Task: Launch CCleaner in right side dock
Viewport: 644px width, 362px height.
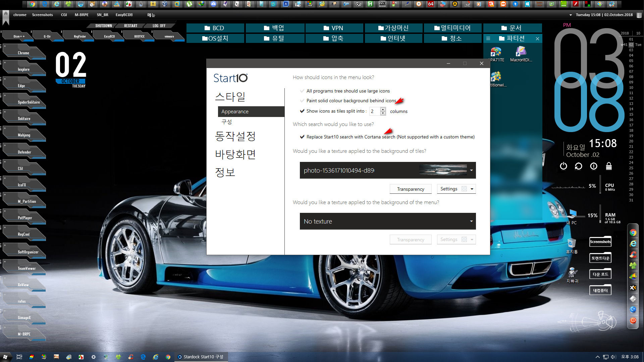Action: (x=633, y=255)
